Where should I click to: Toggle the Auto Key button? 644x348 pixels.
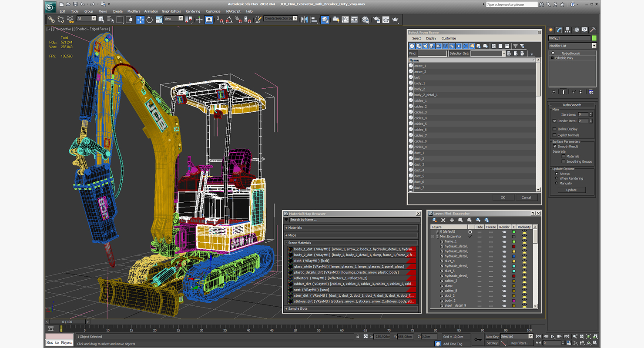click(x=492, y=337)
